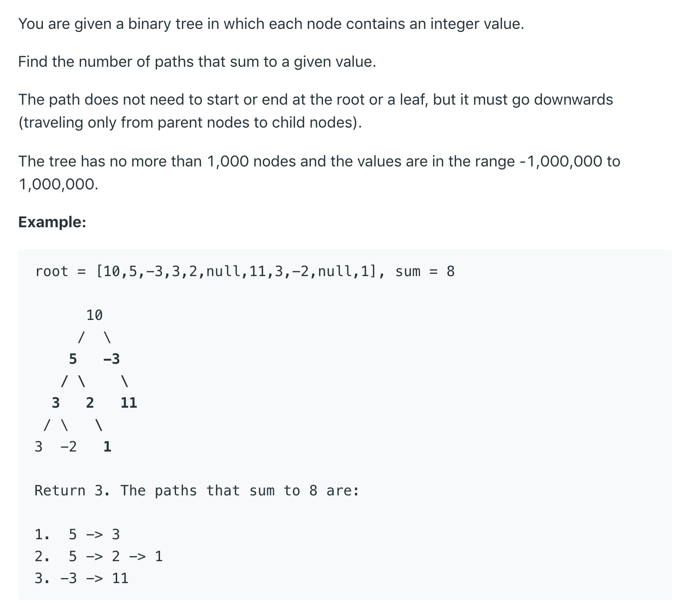Click '(traveling only from parent nodes' line
The width and height of the screenshot is (688, 616).
tap(190, 123)
